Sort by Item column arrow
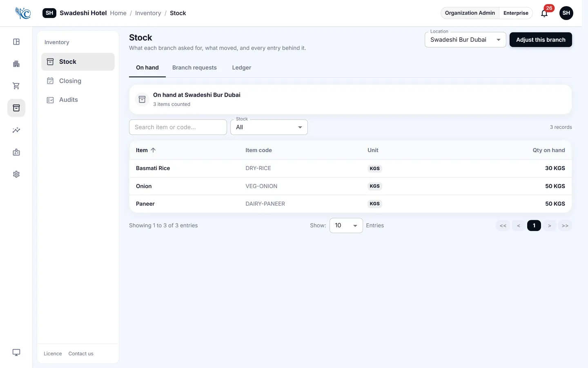588x368 pixels. tap(153, 150)
